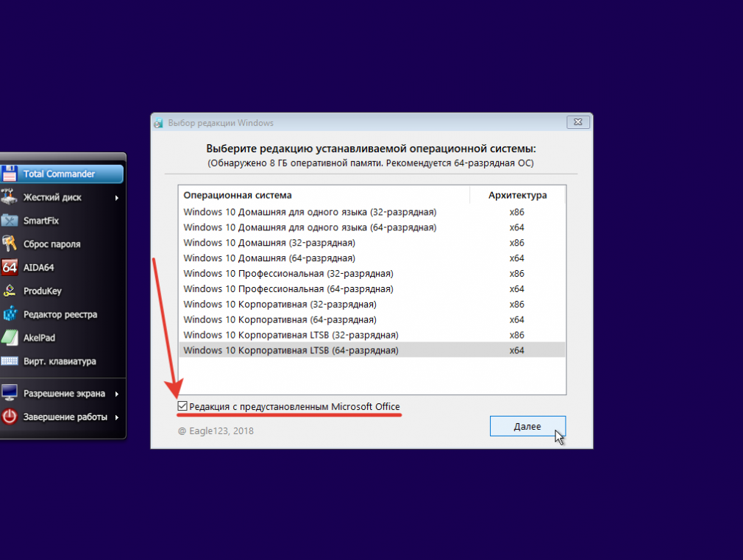Expand the Жесткий диск submenu arrow
Screen dimensions: 743x560
pos(116,198)
